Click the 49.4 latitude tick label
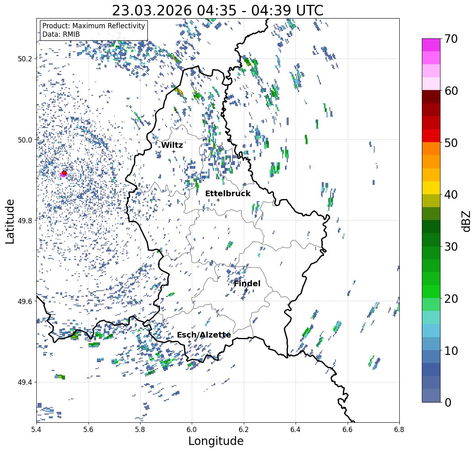This screenshot has width=476, height=451. [x=25, y=382]
